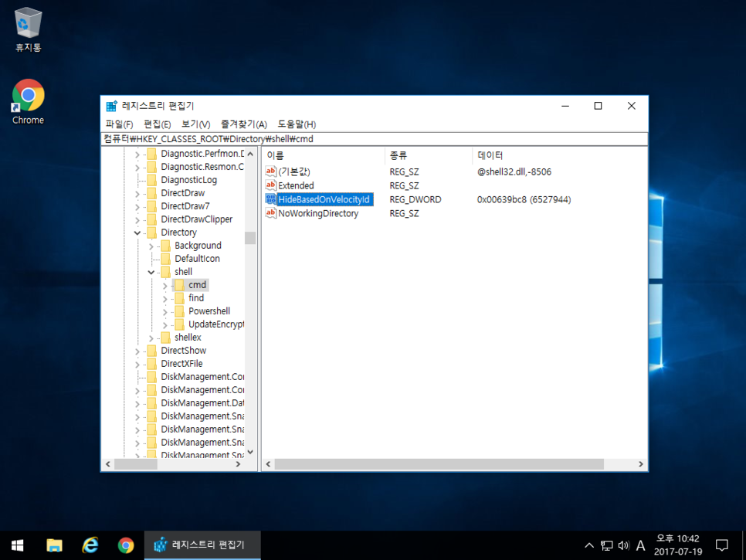The width and height of the screenshot is (746, 560).
Task: Click the 종류 column header
Action: coord(429,155)
